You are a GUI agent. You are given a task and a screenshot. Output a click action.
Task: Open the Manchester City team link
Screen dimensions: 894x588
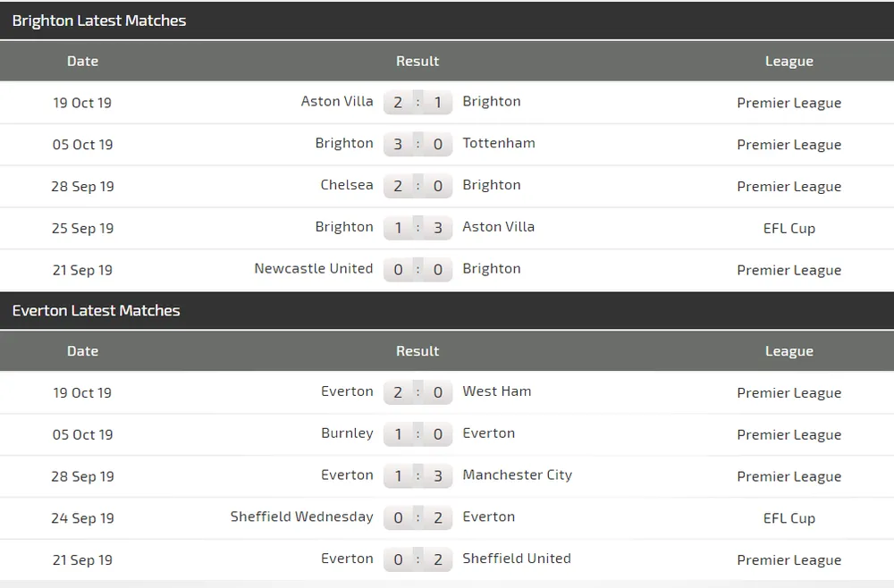(x=518, y=475)
